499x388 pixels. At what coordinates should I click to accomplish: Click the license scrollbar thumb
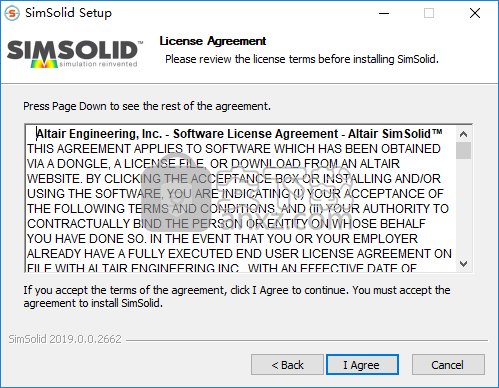[463, 150]
